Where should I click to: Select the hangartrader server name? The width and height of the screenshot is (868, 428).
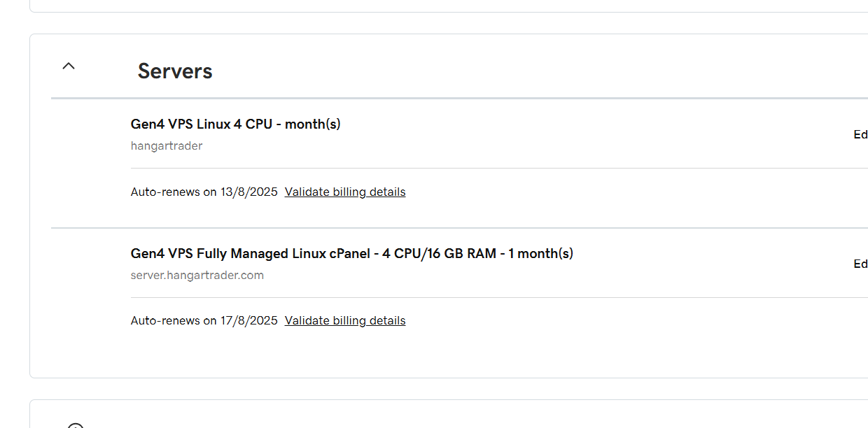click(x=167, y=145)
